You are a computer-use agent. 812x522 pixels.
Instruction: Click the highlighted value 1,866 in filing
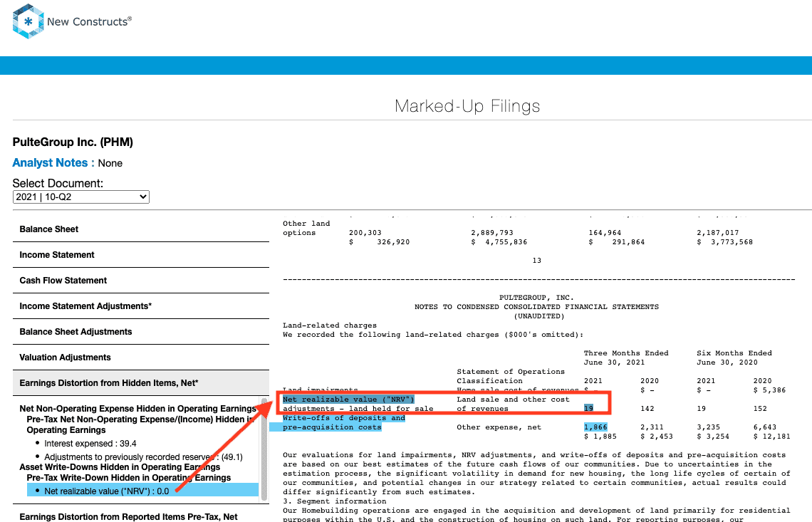point(595,427)
